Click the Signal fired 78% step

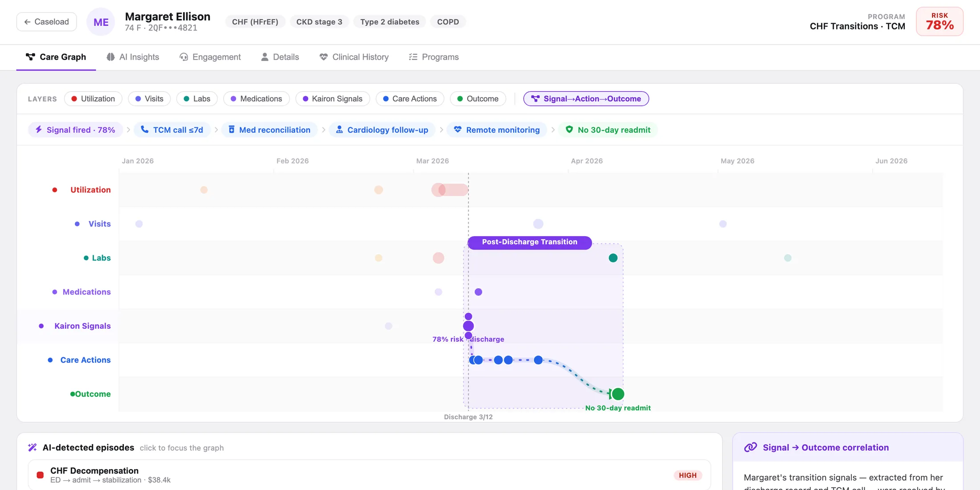tap(75, 130)
